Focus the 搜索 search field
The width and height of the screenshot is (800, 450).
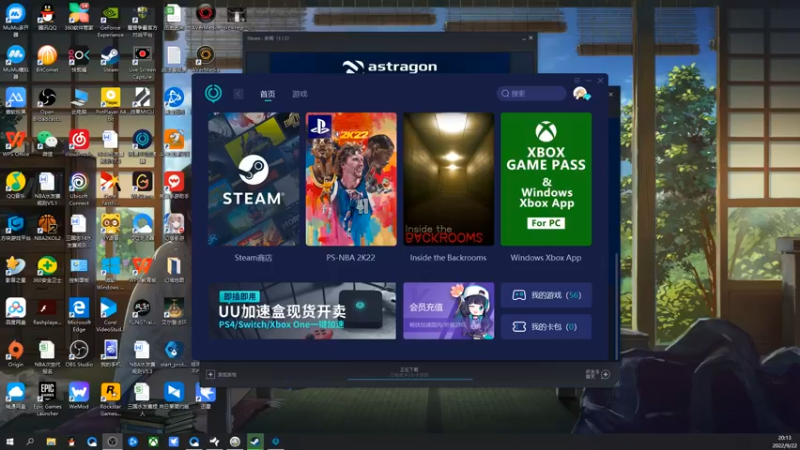[x=531, y=93]
